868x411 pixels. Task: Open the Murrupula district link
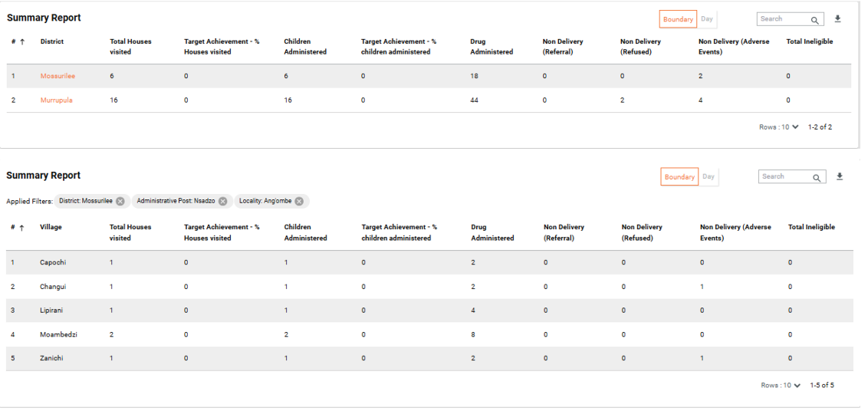(56, 100)
